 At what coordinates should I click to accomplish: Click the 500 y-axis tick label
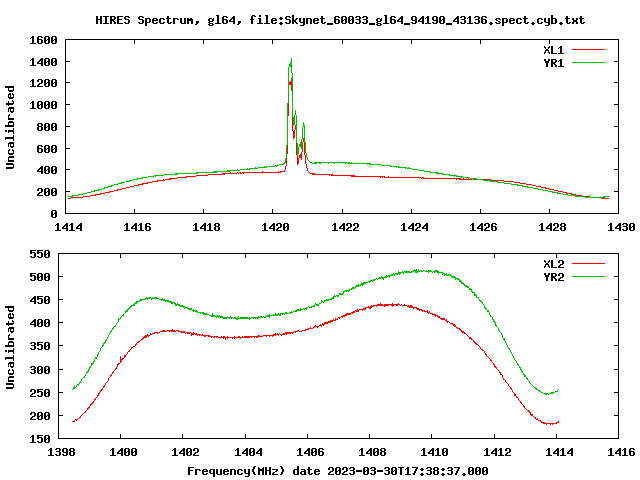40,277
